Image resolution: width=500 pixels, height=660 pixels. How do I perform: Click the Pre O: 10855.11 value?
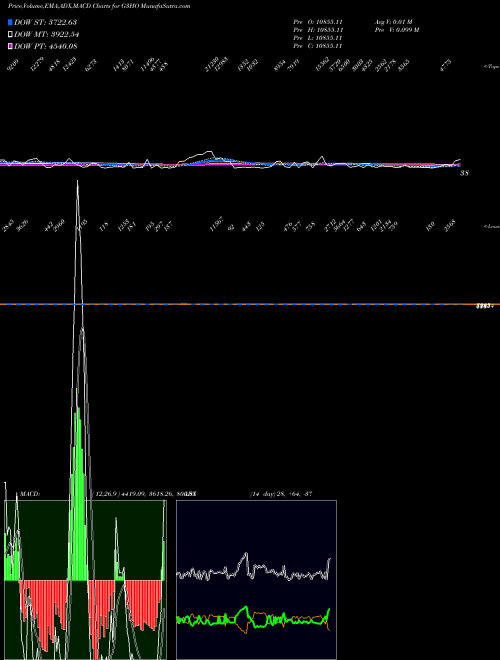click(x=318, y=22)
